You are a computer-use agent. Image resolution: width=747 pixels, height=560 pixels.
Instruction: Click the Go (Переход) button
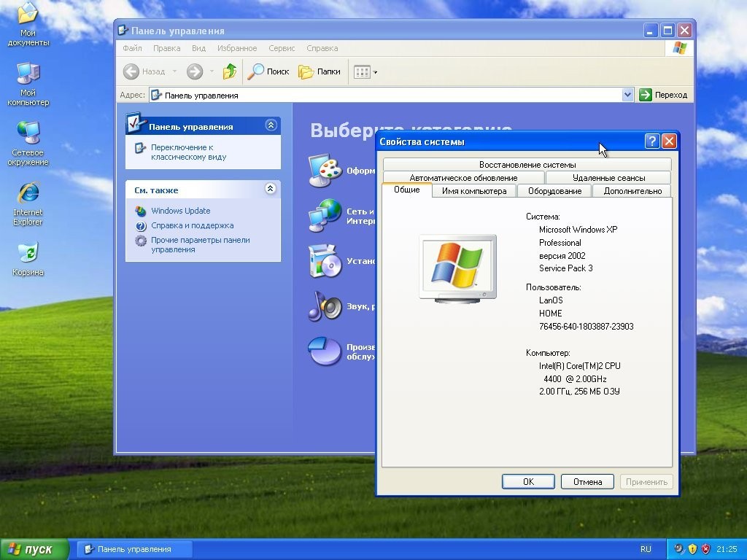point(664,95)
